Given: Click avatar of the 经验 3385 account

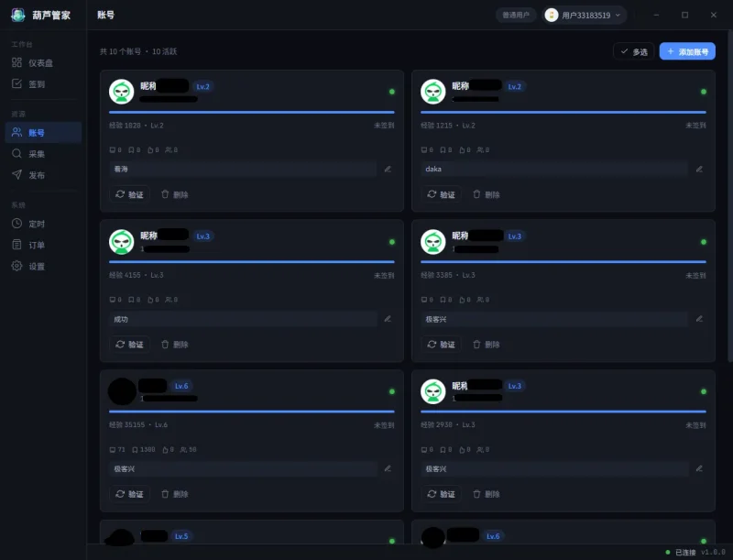Looking at the screenshot, I should coord(432,242).
